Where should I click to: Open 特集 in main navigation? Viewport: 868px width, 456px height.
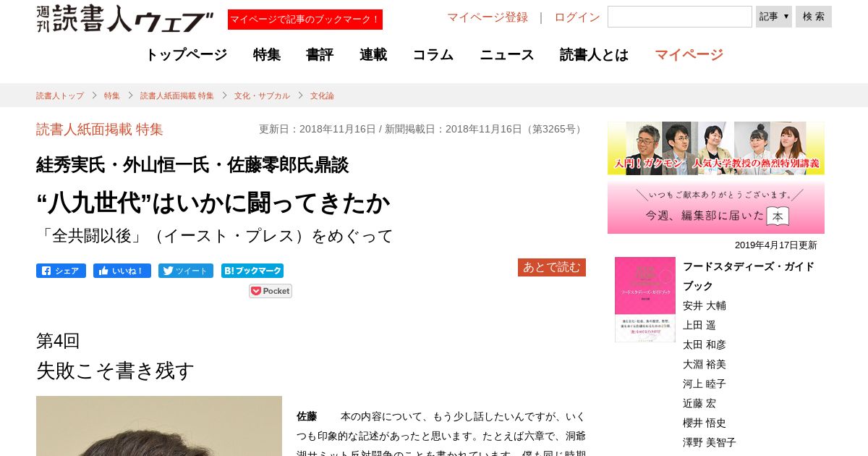[267, 54]
